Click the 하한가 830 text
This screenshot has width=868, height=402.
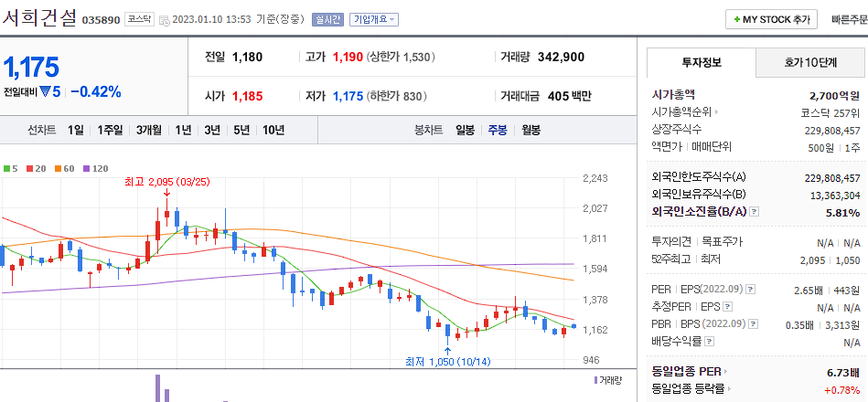coord(396,96)
